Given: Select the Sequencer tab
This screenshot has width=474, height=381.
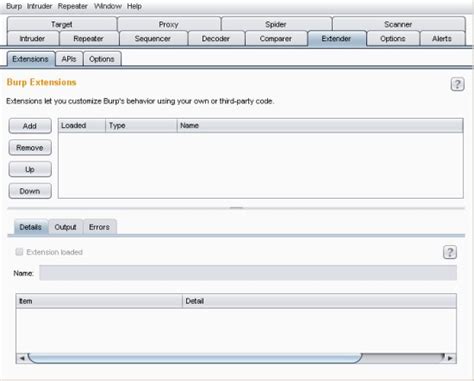Looking at the screenshot, I should click(153, 39).
